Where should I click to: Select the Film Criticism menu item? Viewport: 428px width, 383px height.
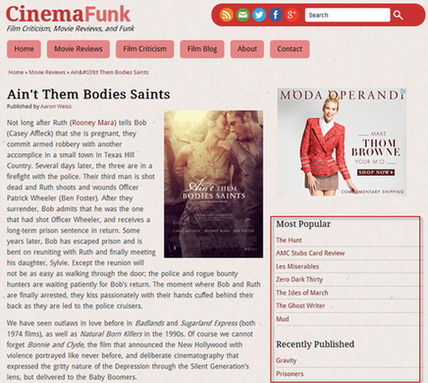(145, 49)
